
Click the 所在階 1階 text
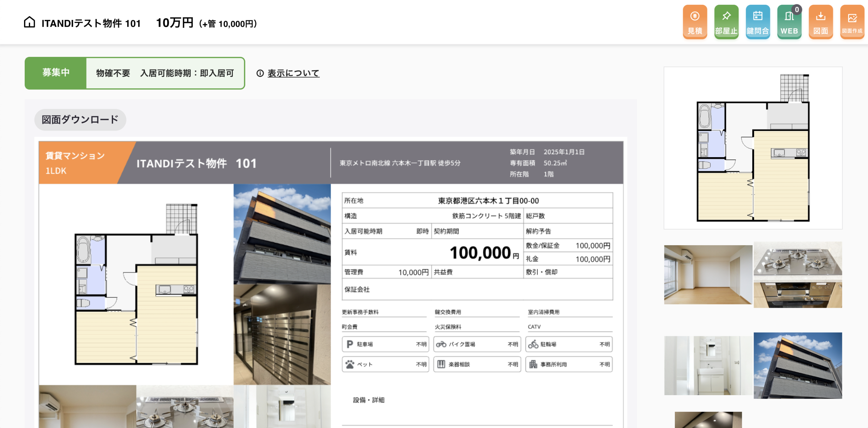(x=532, y=174)
